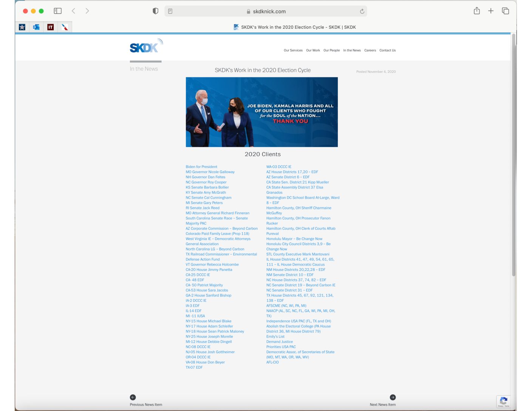Image resolution: width=532 pixels, height=411 pixels.
Task: Open the Our People menu item
Action: click(x=331, y=50)
